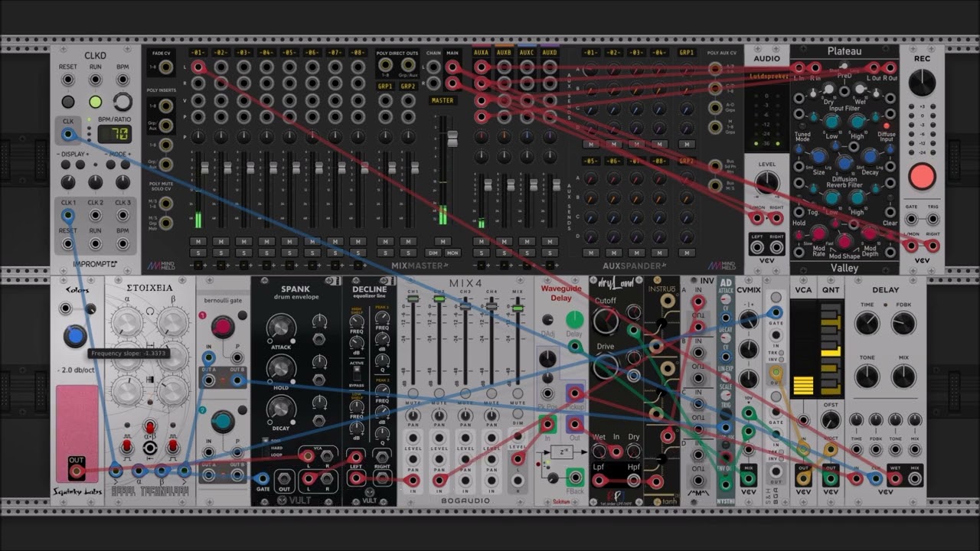980x551 pixels.
Task: Click the REC module level knob
Action: pyautogui.click(x=922, y=82)
